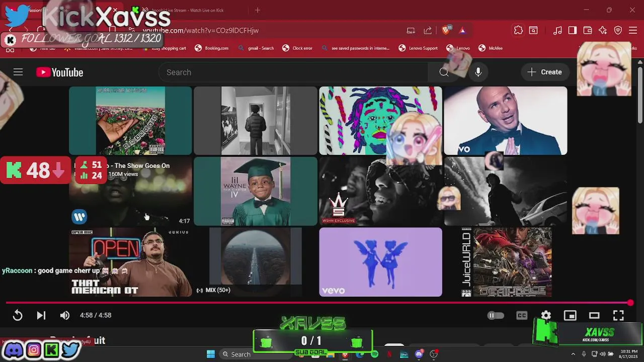644x362 pixels.
Task: Open the taskbar clock showing 10:31 PM
Action: click(x=629, y=354)
